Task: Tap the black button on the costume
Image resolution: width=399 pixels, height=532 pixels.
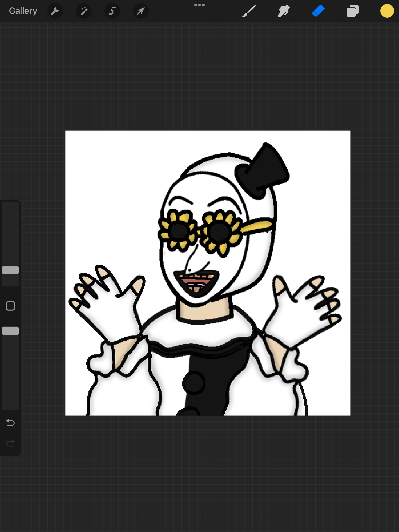Action: tap(194, 383)
